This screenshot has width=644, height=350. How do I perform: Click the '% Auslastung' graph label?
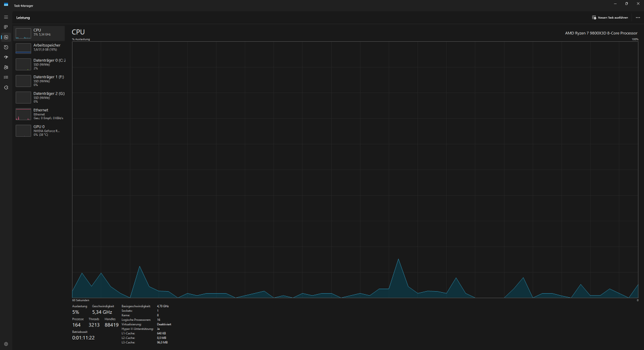point(81,39)
